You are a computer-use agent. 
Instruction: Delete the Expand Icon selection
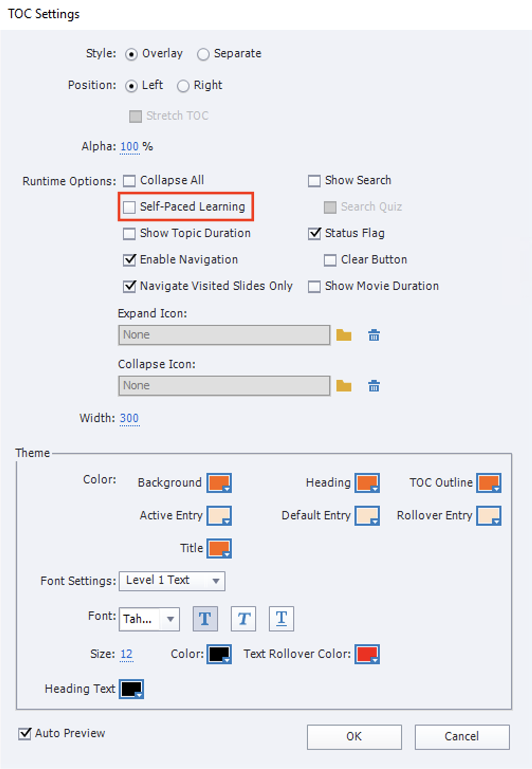click(x=373, y=335)
